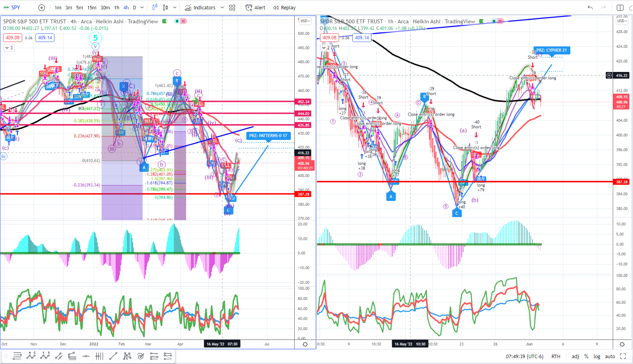
Task: Select the Fib spiral drawing tool
Action: pyautogui.click(x=141, y=356)
